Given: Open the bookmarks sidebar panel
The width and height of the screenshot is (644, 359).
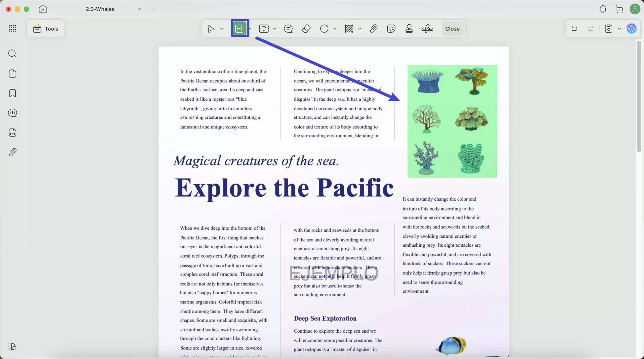Looking at the screenshot, I should 12,93.
